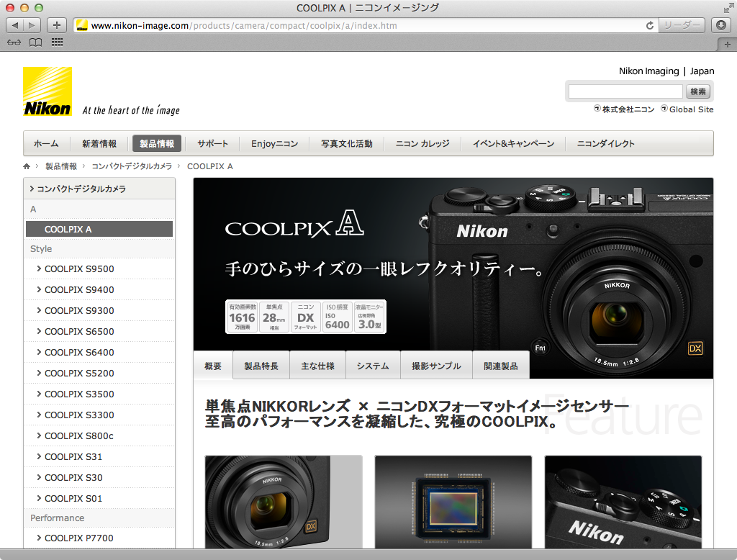The image size is (737, 560).
Task: Open the ニコンダイレクト navigation menu item
Action: (x=606, y=143)
